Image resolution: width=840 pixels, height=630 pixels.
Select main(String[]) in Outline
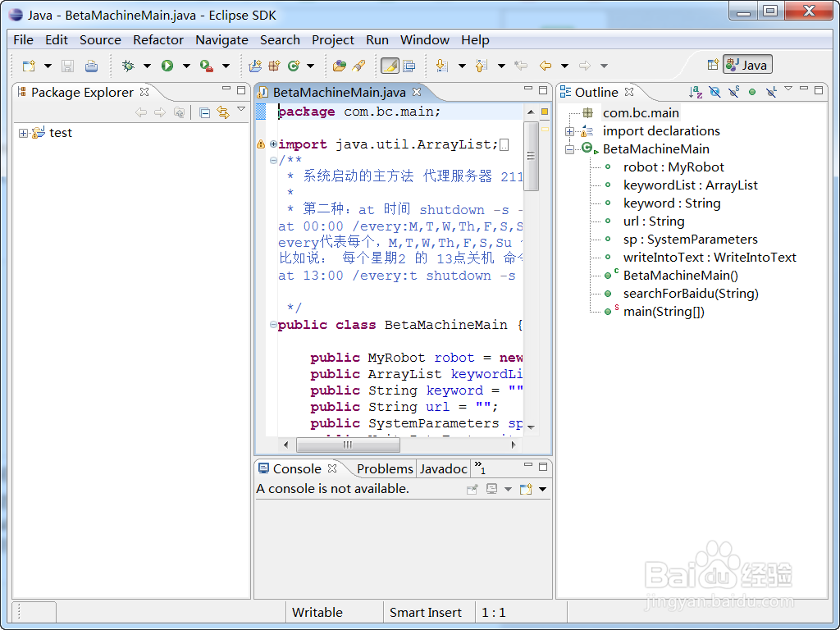[x=664, y=312]
